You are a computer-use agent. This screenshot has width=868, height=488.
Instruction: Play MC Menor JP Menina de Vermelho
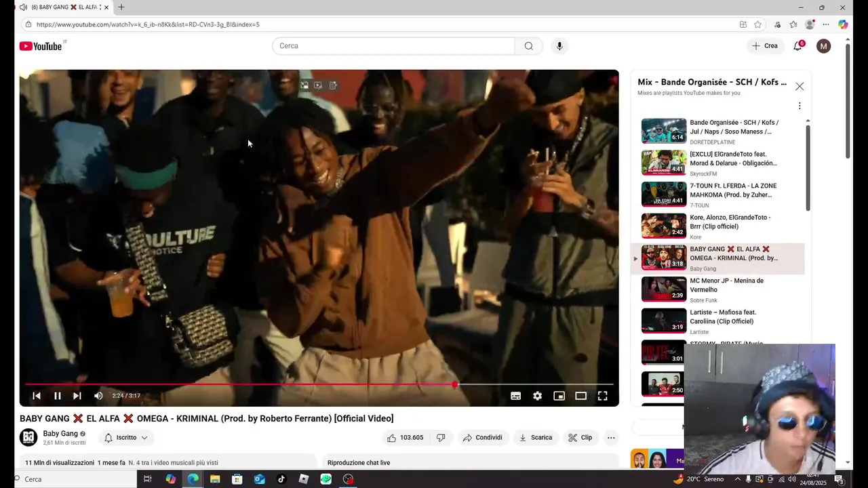click(x=719, y=290)
